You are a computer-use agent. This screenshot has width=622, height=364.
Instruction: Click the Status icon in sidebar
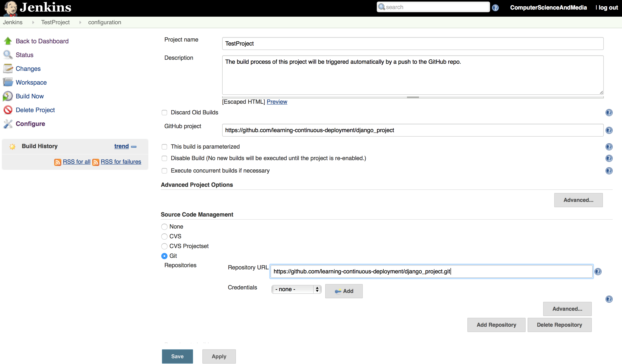coord(7,55)
